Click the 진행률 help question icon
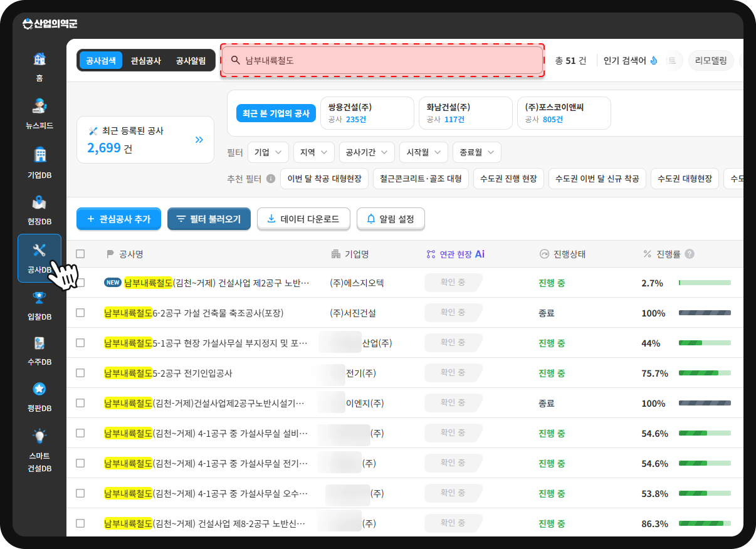Image resolution: width=756 pixels, height=549 pixels. (x=690, y=254)
